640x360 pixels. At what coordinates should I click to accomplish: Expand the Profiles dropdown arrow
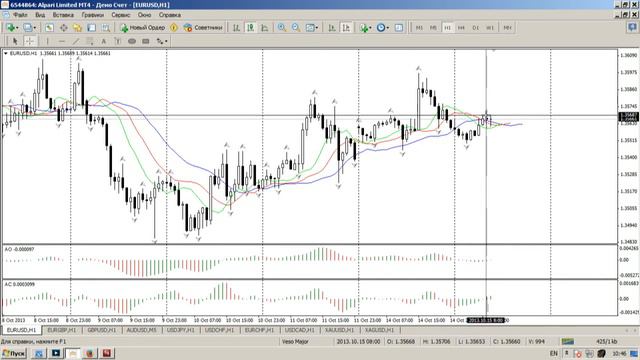pyautogui.click(x=34, y=28)
